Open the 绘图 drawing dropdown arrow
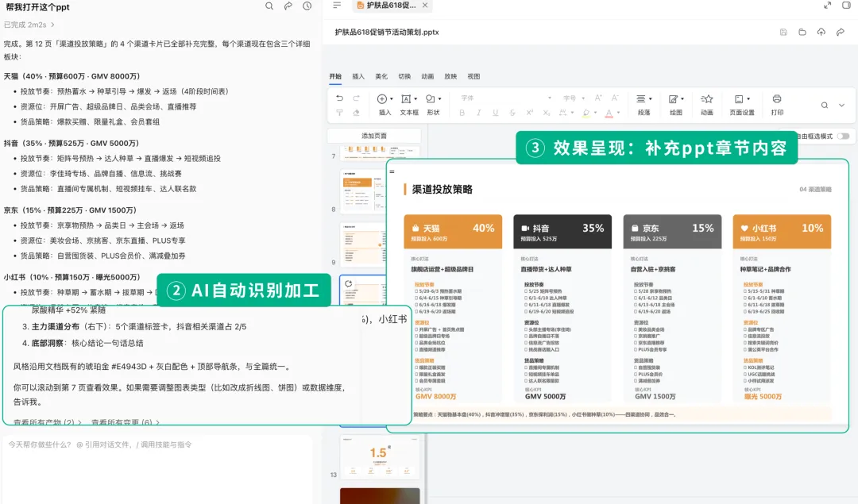Screen dimensions: 858x504 click(x=682, y=99)
